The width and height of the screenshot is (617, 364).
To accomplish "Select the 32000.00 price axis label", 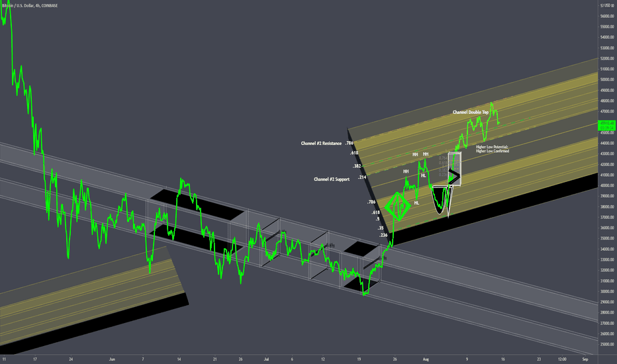I will [x=608, y=270].
